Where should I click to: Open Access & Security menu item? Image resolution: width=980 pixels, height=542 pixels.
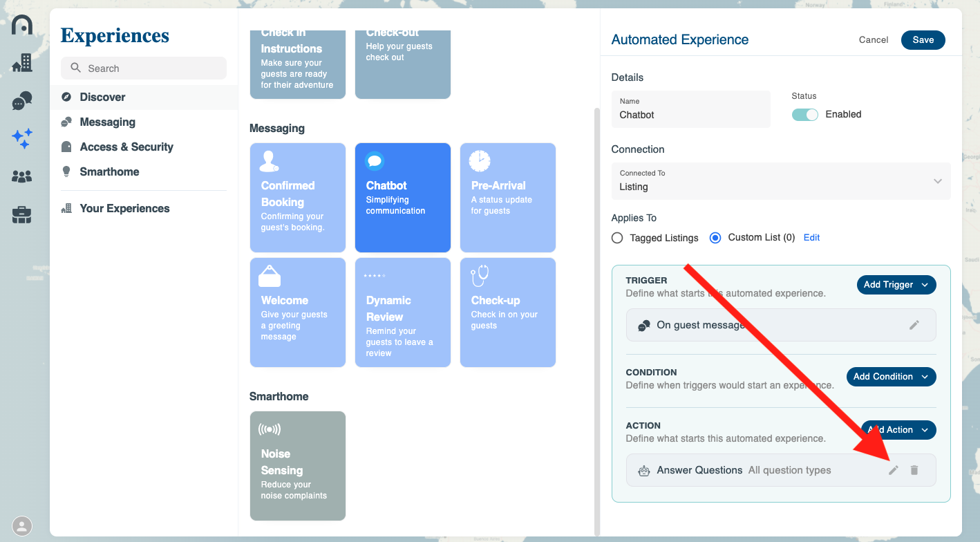126,147
